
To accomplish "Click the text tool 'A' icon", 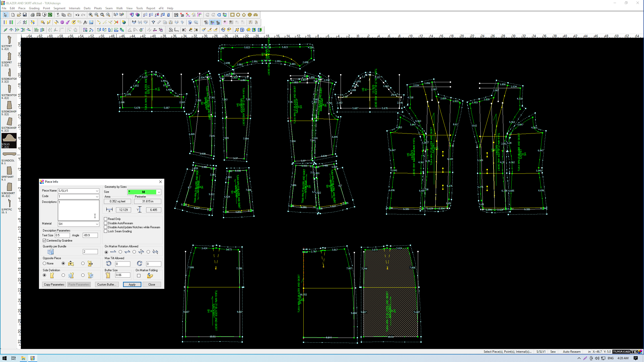I will pos(85,22).
